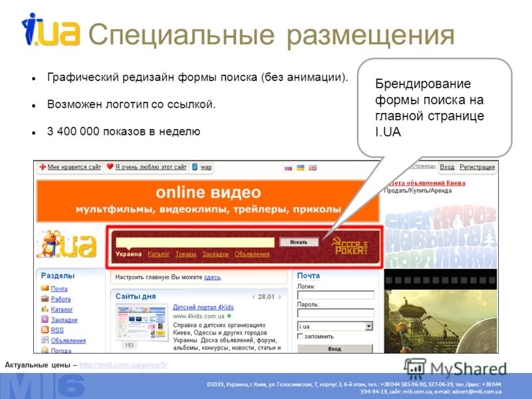Click the CCCP Poker logo in the search form

point(350,246)
